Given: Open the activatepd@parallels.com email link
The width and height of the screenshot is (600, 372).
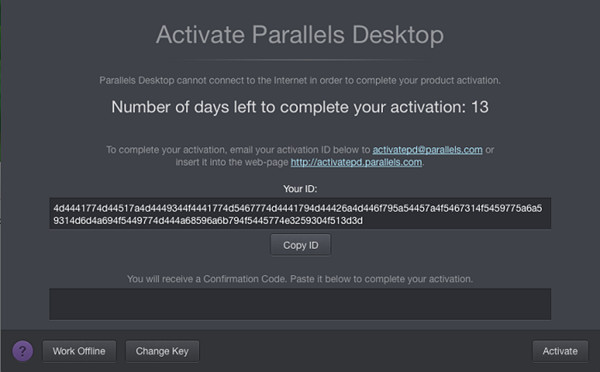Looking at the screenshot, I should pos(427,150).
